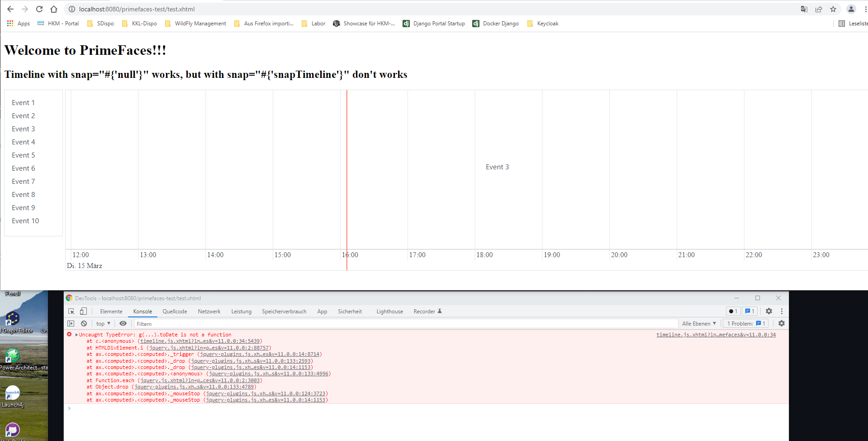
Task: Reload the page in Chrome
Action: coord(39,9)
